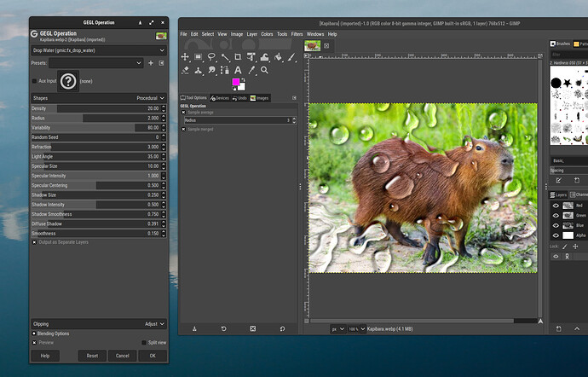Hide the Red channel eye icon

556,206
